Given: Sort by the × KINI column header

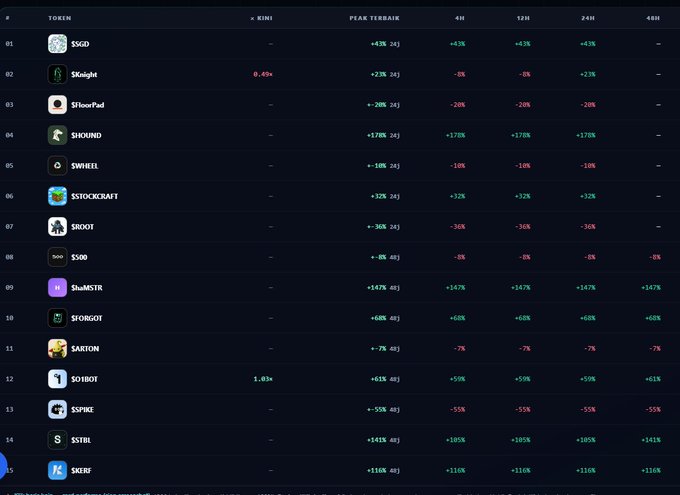Looking at the screenshot, I should tap(262, 18).
